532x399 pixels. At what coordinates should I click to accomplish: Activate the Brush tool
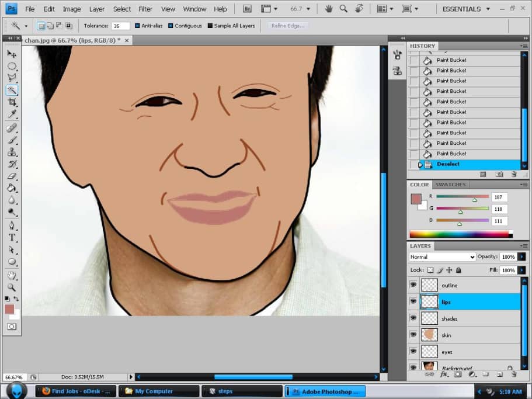(12, 139)
